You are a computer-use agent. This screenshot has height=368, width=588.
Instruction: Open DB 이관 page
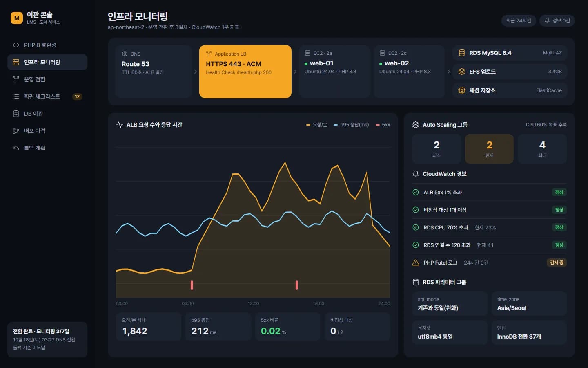pos(47,114)
